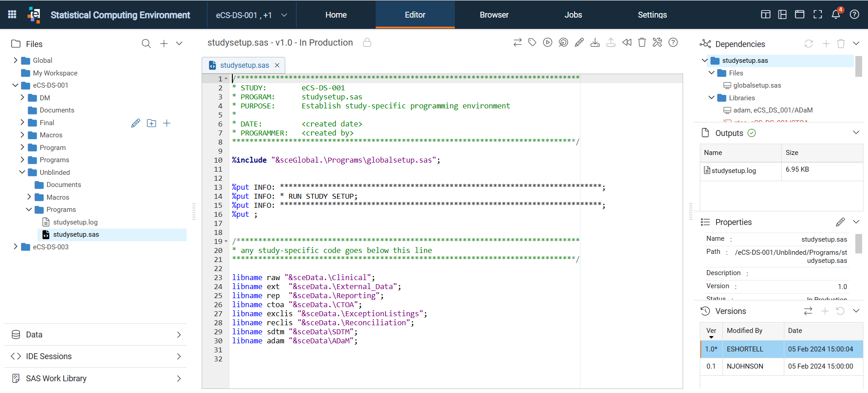Open the eCS-DS-001 study selector dropdown
The width and height of the screenshot is (868, 393).
click(252, 15)
